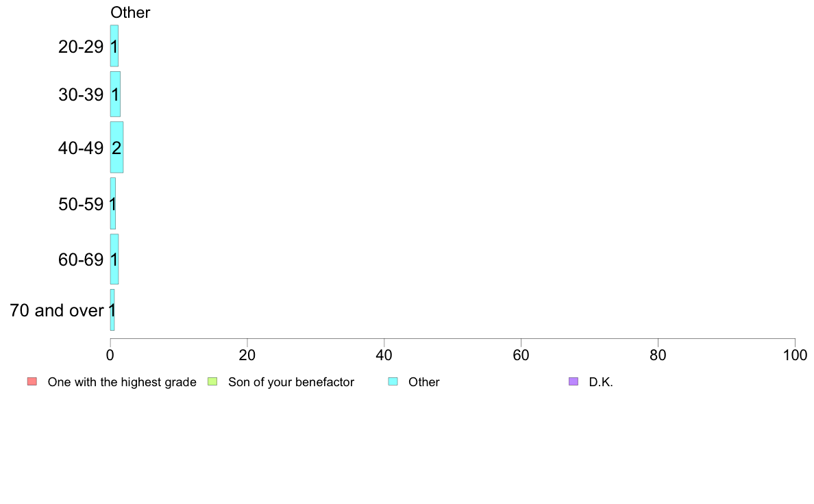Select the '70 and over' bar
This screenshot has height=504, width=814.
pyautogui.click(x=112, y=310)
